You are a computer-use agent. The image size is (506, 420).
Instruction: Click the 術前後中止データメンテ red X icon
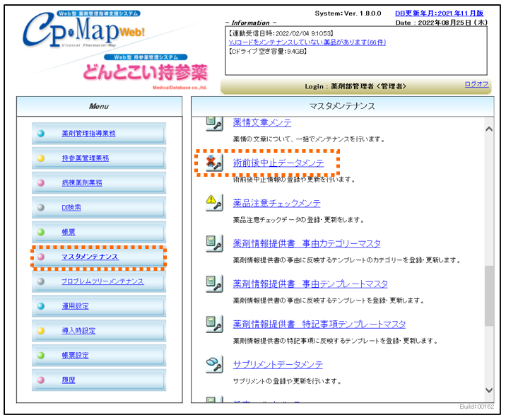point(213,163)
